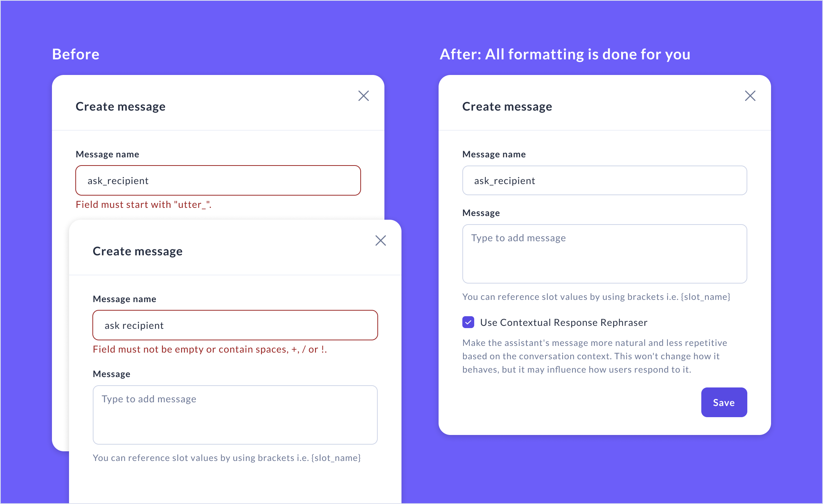Click the Save button
The height and width of the screenshot is (504, 823).
(724, 402)
